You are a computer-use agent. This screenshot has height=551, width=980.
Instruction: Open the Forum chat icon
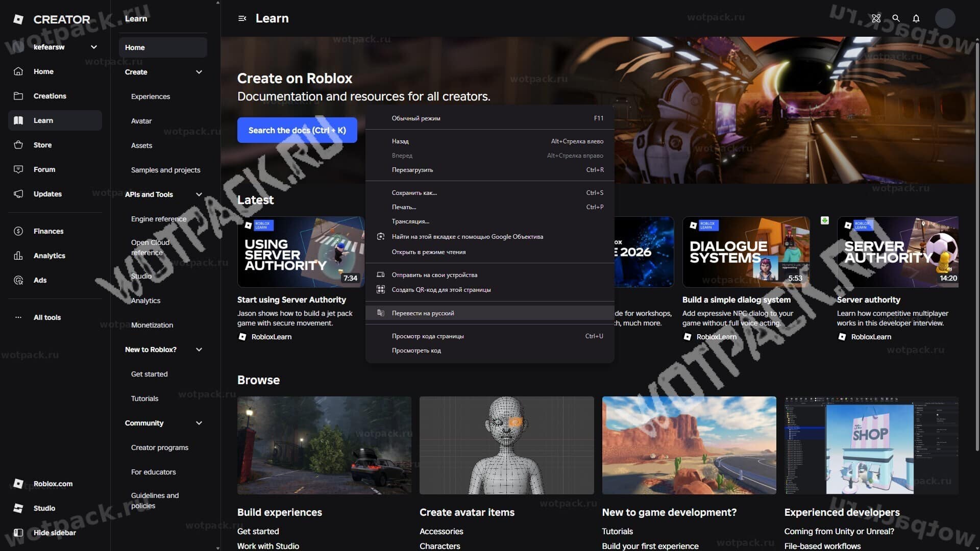[x=18, y=169]
